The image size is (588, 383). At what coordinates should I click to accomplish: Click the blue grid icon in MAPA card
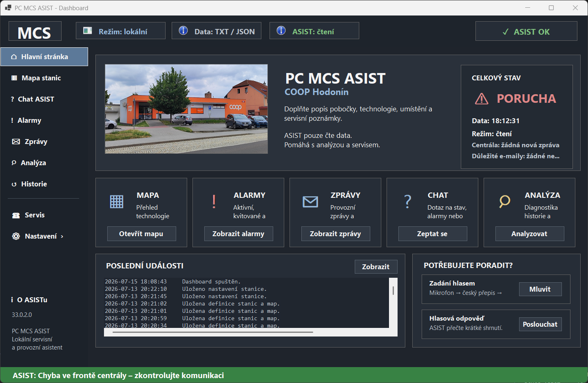(x=117, y=201)
